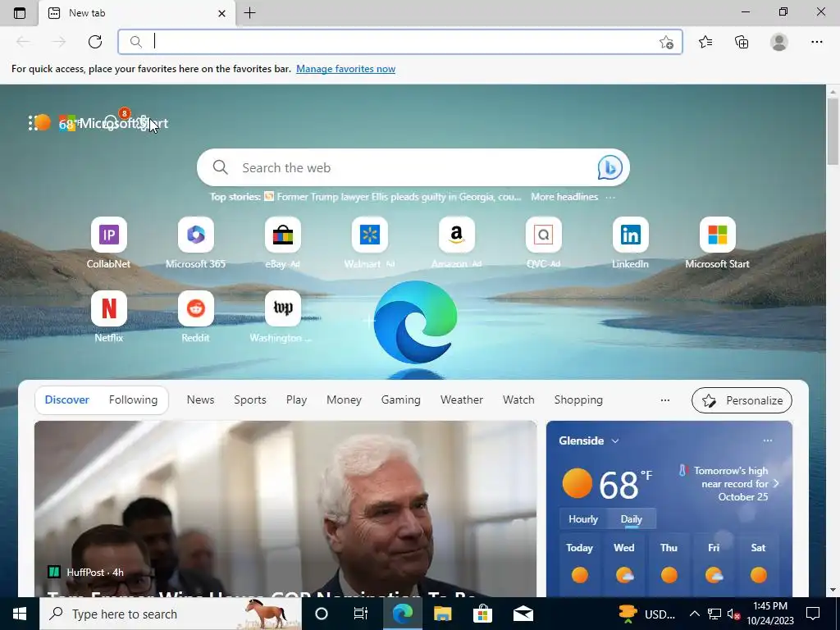Open page settings gear icon
This screenshot has height=630, width=840.
pyautogui.click(x=143, y=123)
